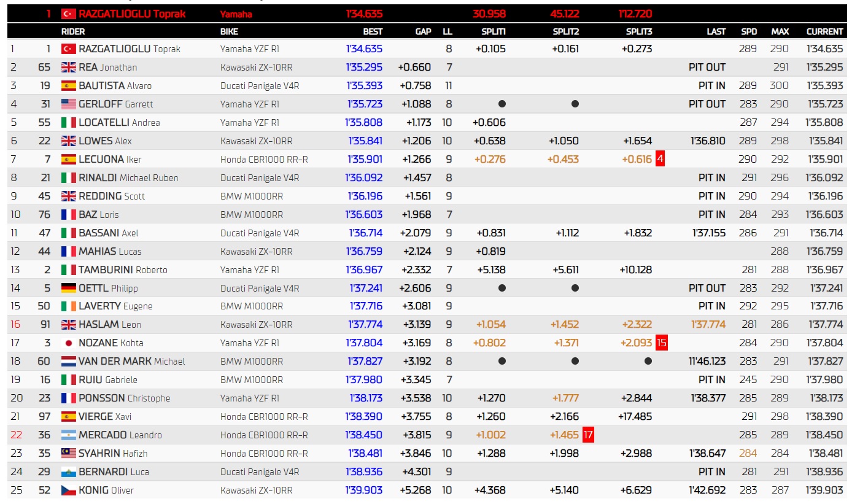Click the Italian flag beside LOCATELLI Andrea
Viewport: 860px width, 504px height.
point(68,122)
